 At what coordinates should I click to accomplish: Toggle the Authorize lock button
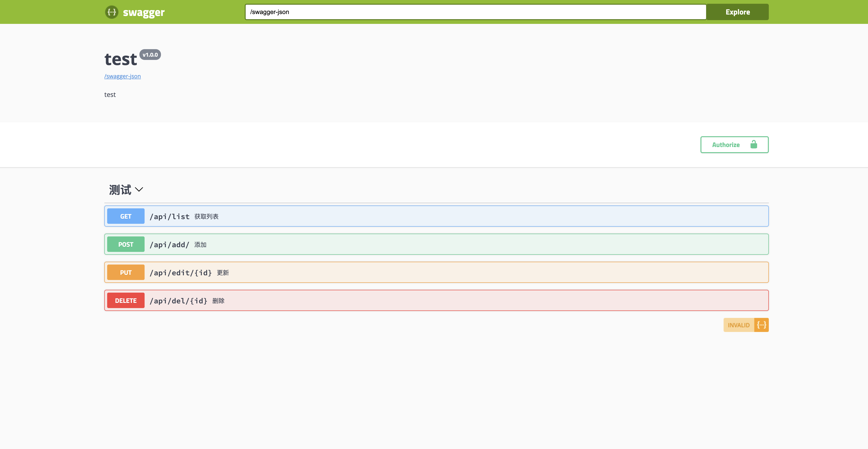(734, 144)
